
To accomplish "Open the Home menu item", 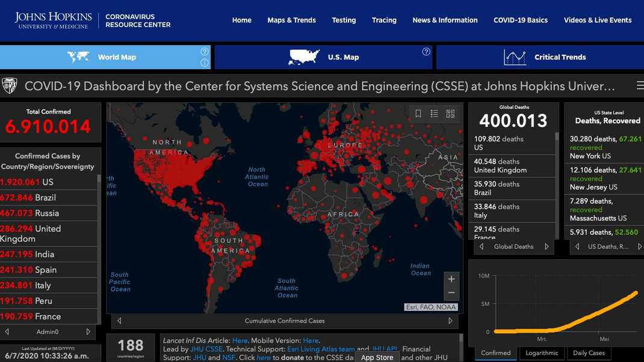I will coord(241,20).
